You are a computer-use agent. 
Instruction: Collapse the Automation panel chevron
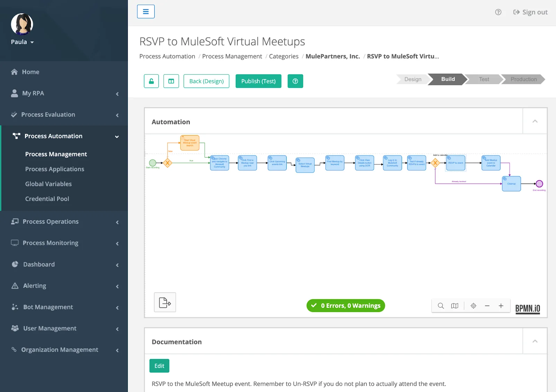(x=535, y=121)
